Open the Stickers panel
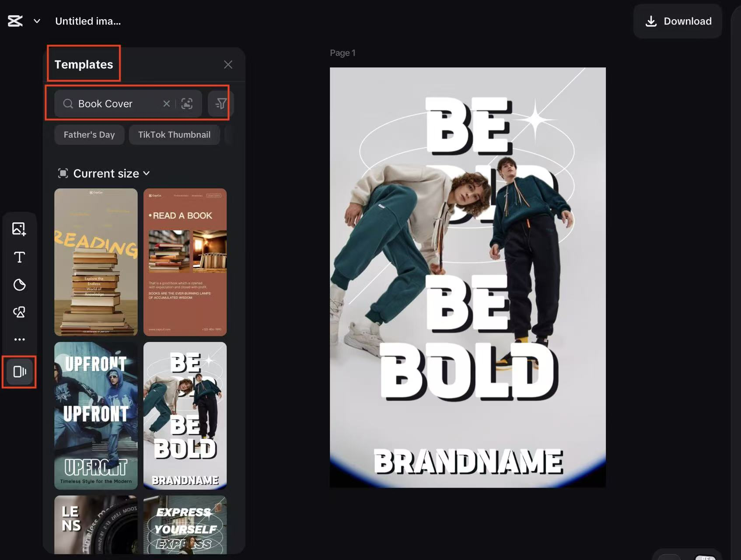This screenshot has height=560, width=741. click(x=19, y=285)
